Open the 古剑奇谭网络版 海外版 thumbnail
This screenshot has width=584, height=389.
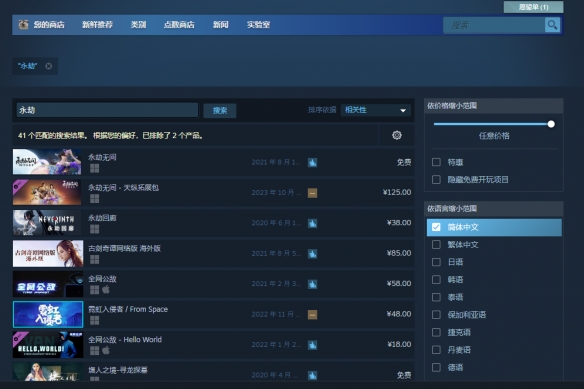[48, 254]
